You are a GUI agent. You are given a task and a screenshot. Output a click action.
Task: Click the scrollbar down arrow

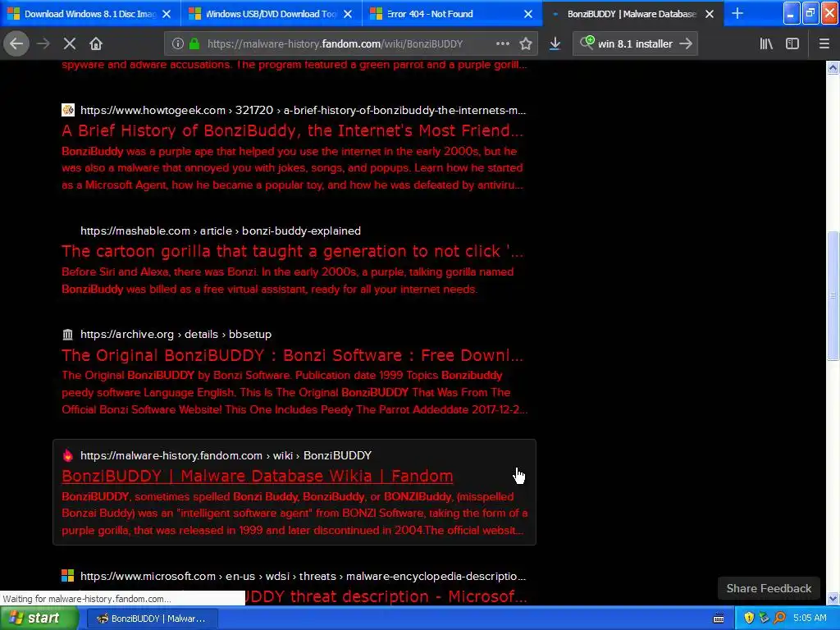pos(833,598)
